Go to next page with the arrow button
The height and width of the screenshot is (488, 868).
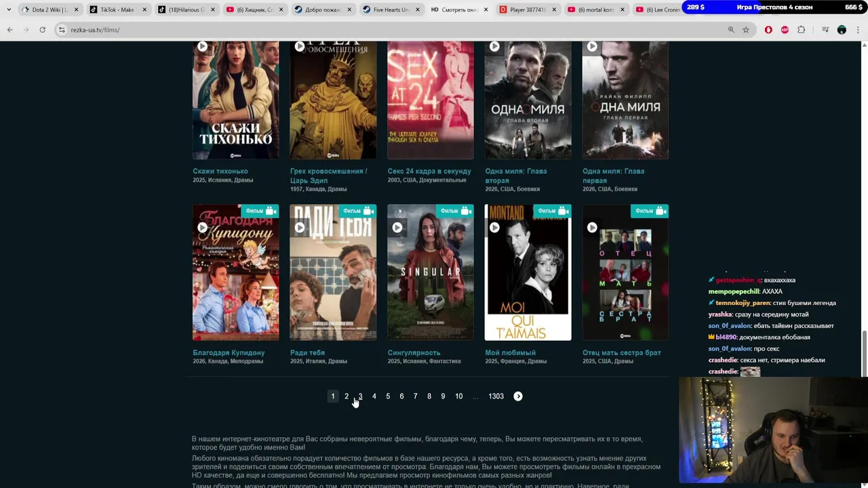click(518, 396)
